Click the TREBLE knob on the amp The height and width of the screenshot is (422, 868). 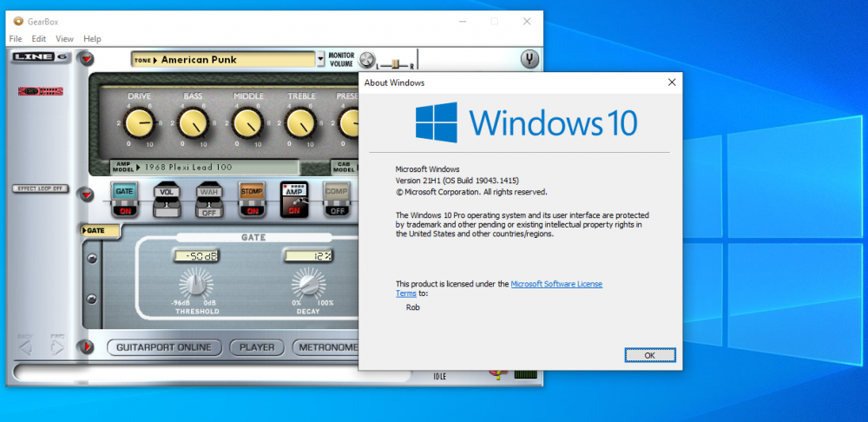(300, 123)
